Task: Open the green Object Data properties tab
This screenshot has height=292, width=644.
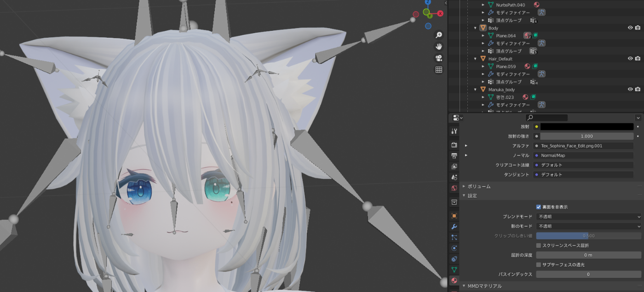Action: tap(454, 269)
